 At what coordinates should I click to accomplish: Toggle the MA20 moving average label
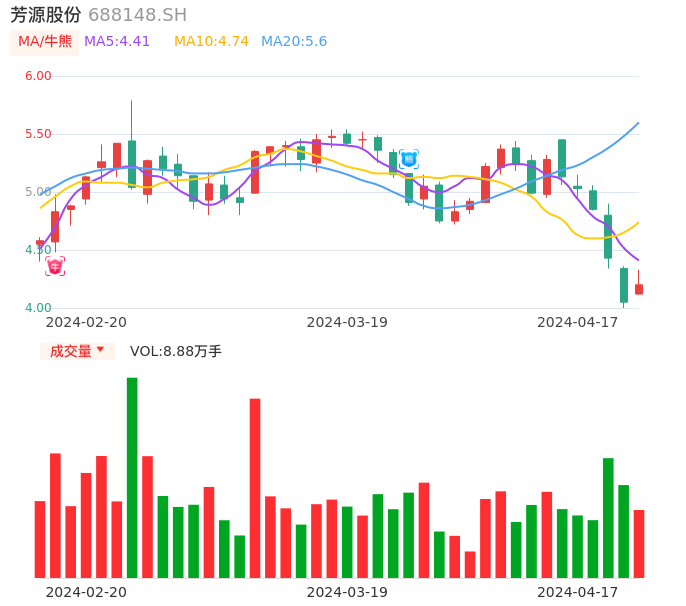click(x=294, y=42)
